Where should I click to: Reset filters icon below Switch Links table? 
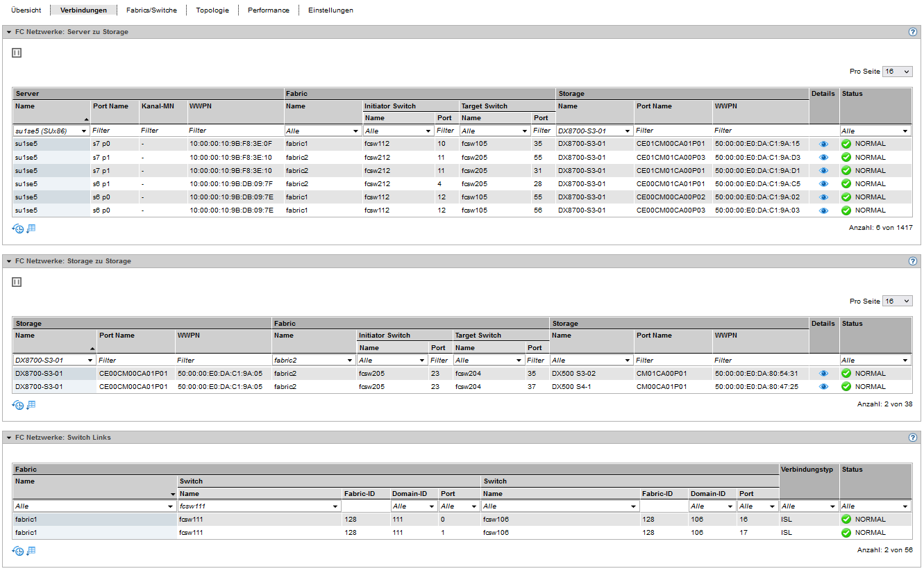(x=18, y=551)
